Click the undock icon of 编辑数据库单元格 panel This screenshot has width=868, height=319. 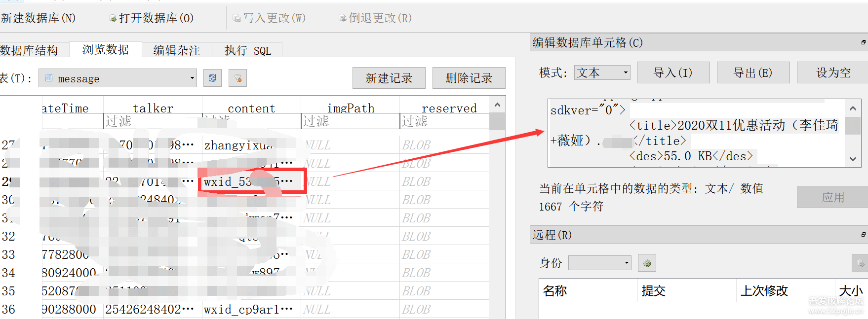(x=863, y=42)
